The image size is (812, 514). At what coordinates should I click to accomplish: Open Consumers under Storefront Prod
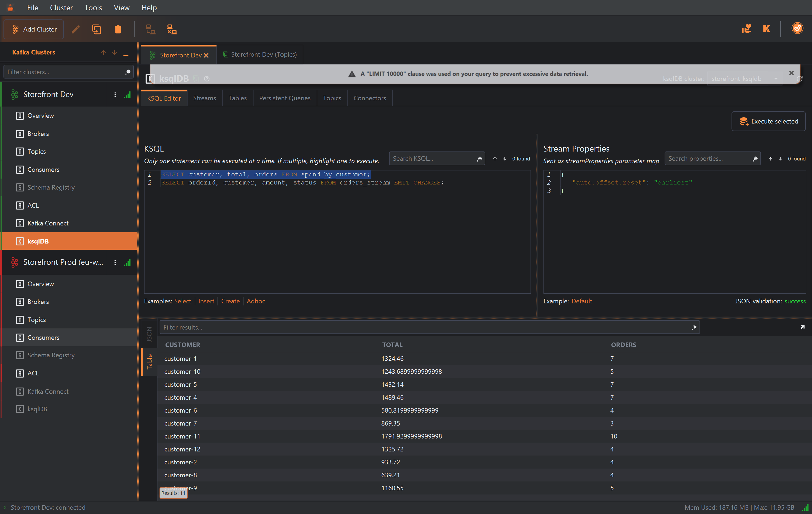point(69,338)
